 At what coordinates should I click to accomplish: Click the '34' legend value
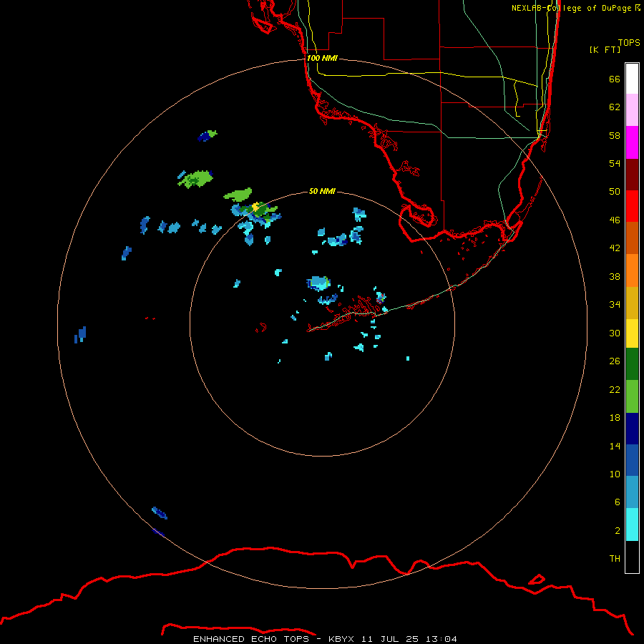[615, 305]
